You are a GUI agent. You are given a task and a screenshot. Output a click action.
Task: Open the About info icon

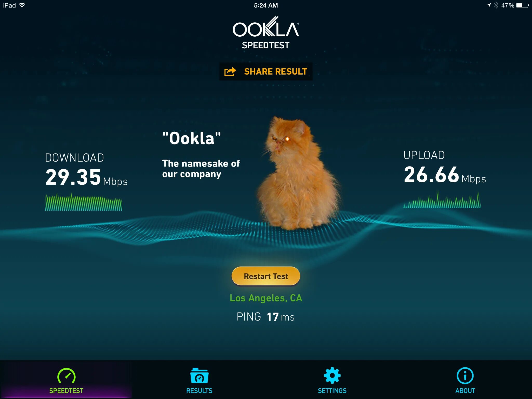(x=465, y=376)
